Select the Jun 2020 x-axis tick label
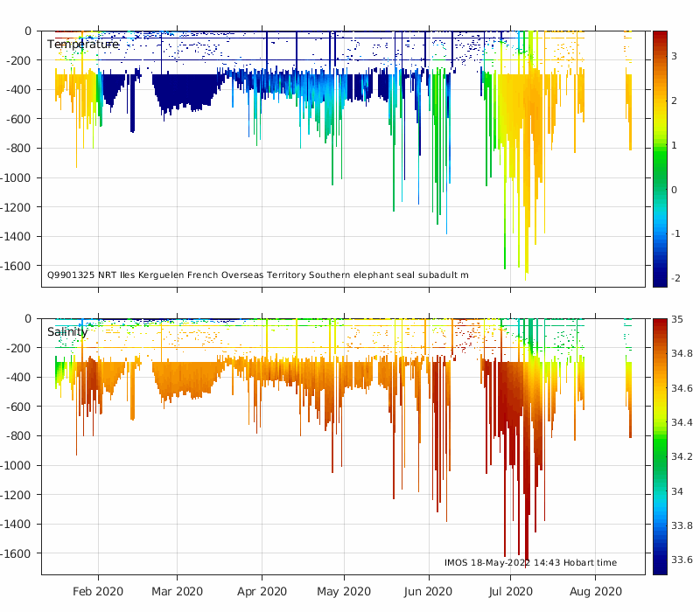This screenshot has width=700, height=612. coord(429,591)
